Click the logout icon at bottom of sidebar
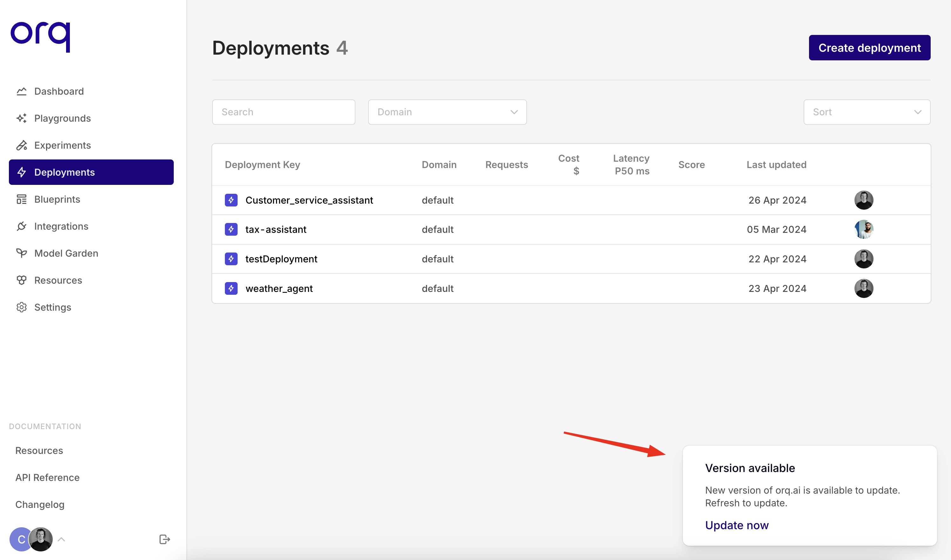Image resolution: width=951 pixels, height=560 pixels. point(165,539)
